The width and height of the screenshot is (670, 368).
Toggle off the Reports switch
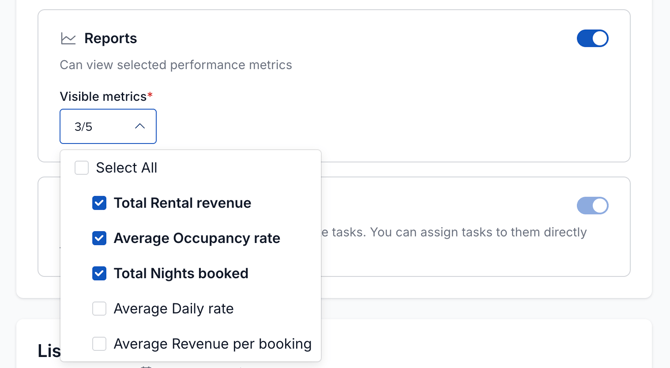coord(593,38)
